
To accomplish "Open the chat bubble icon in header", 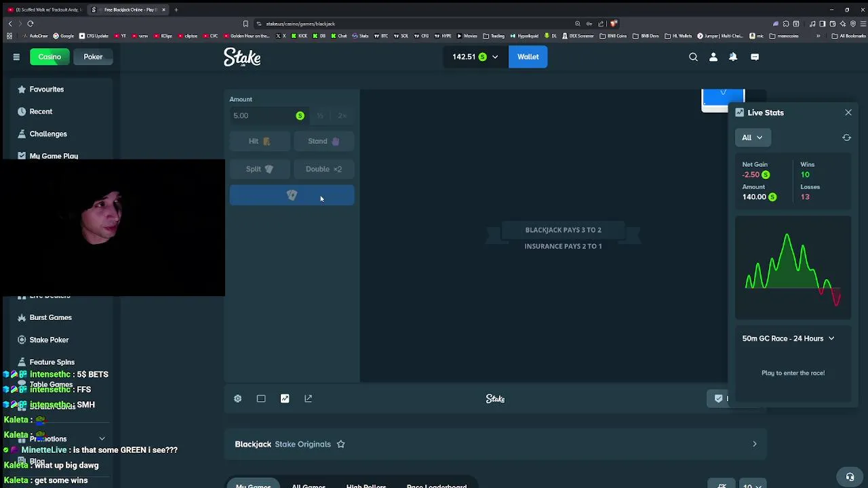I will (x=755, y=57).
